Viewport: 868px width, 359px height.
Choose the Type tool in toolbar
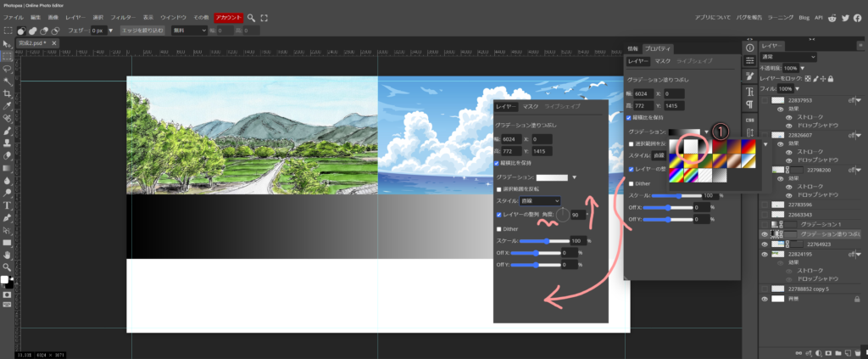(7, 205)
